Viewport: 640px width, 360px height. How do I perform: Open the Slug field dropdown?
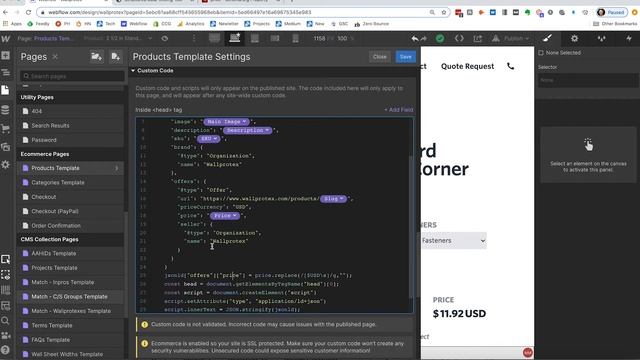[x=333, y=199]
